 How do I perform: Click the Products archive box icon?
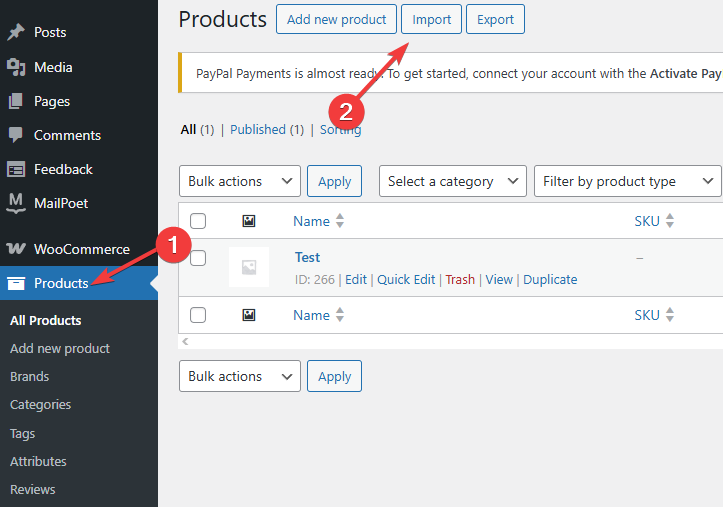pos(16,283)
